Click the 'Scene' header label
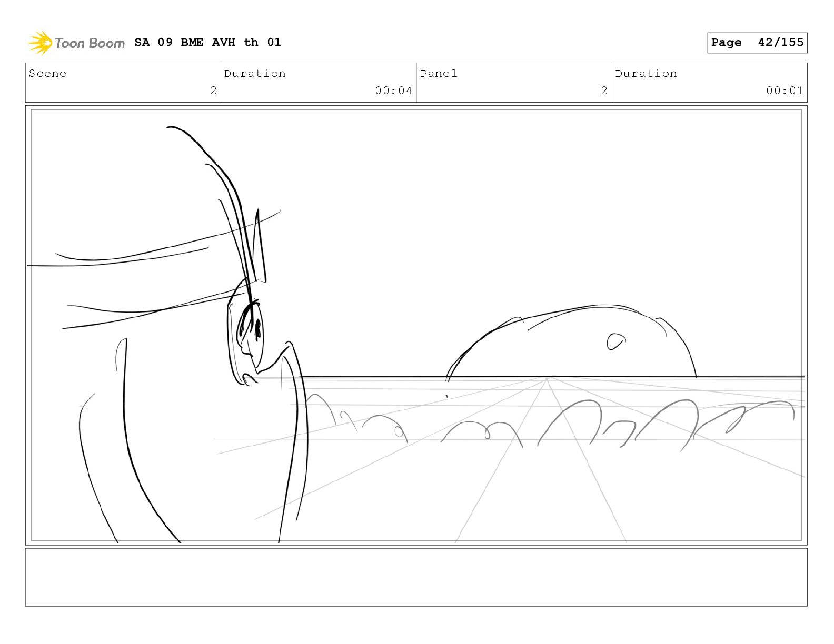The image size is (834, 644). coord(48,74)
